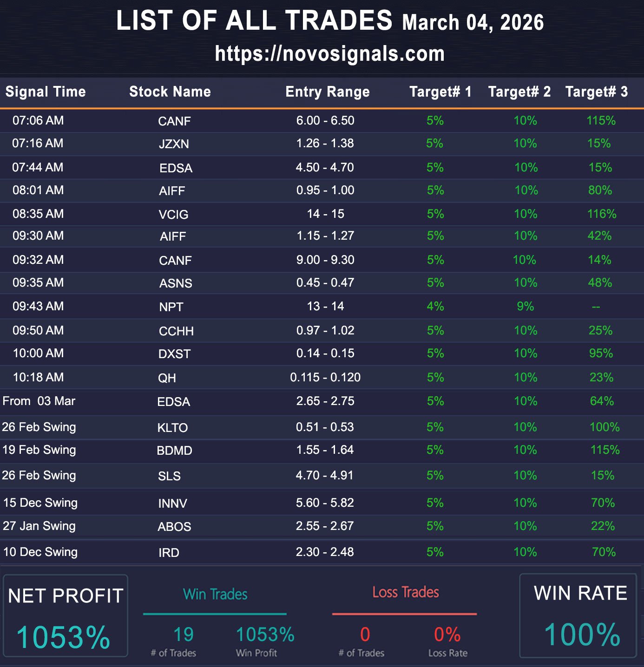The image size is (644, 667).
Task: Click the 116% target value
Action: coord(601,214)
